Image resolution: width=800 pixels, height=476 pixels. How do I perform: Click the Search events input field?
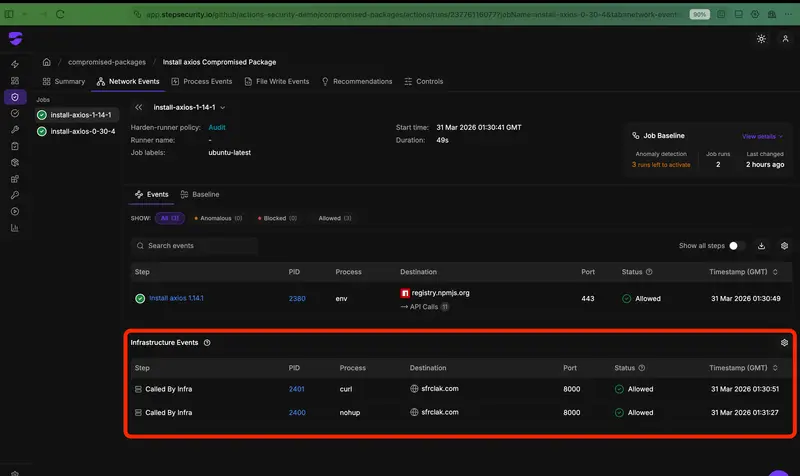[200, 245]
